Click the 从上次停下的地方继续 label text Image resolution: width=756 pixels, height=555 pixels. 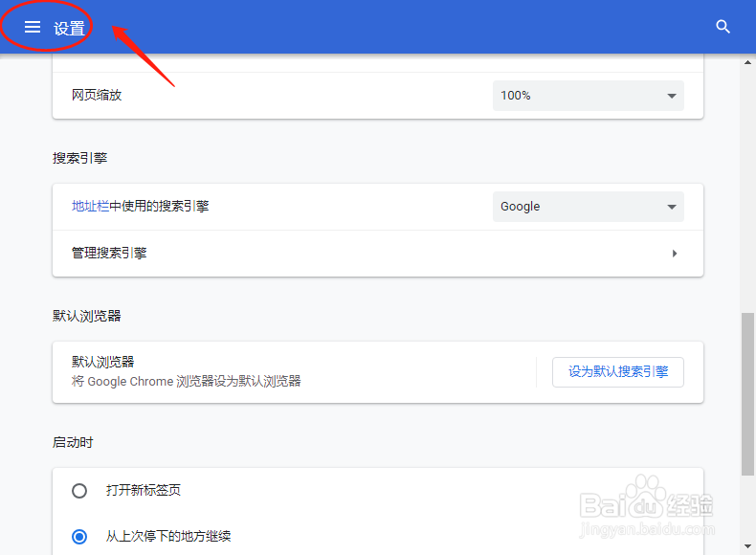click(168, 536)
